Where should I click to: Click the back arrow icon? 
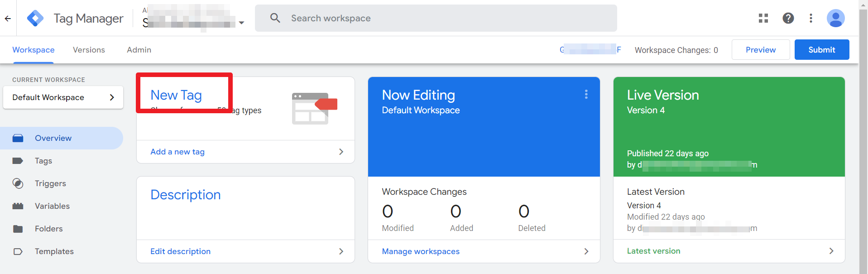click(x=8, y=18)
